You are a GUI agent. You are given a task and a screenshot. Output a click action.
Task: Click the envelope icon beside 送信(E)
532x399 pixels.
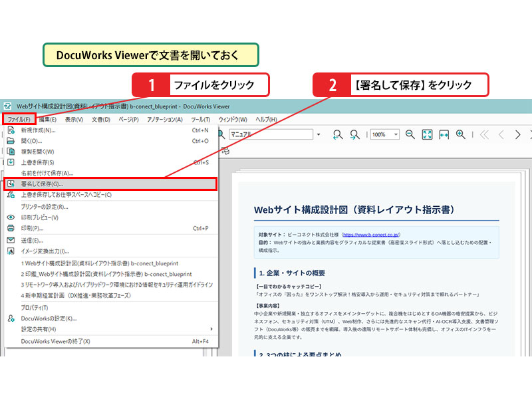pyautogui.click(x=11, y=240)
